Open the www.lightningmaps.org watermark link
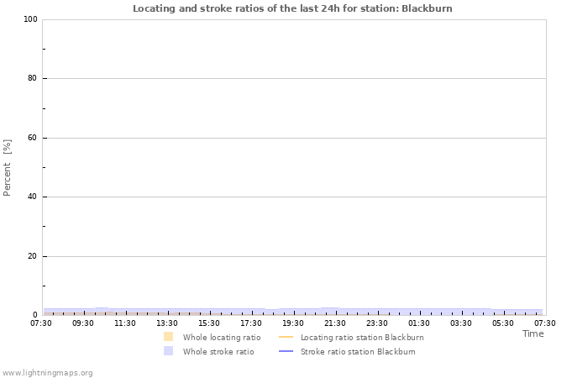 47,372
